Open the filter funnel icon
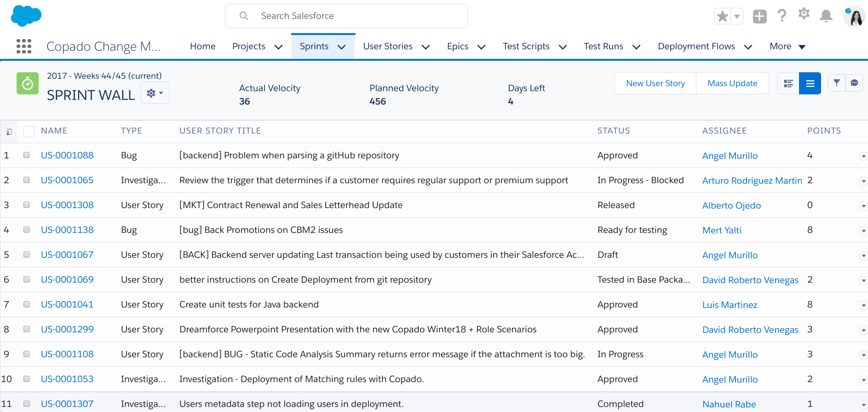 pos(837,83)
